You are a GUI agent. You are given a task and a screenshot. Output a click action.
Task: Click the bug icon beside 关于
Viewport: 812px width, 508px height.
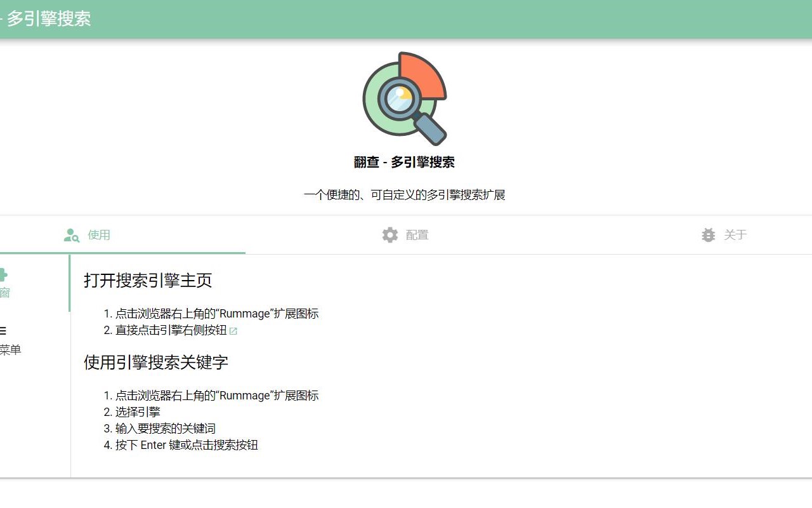click(709, 235)
